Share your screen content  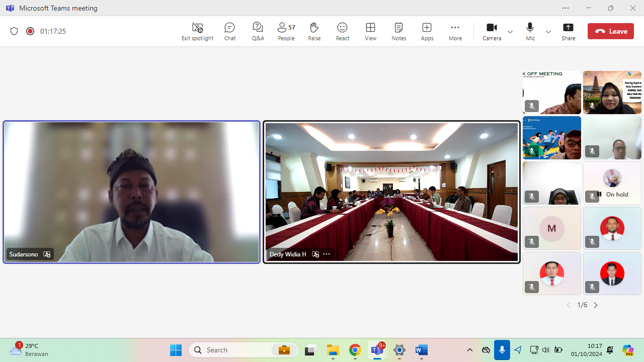[x=568, y=31]
